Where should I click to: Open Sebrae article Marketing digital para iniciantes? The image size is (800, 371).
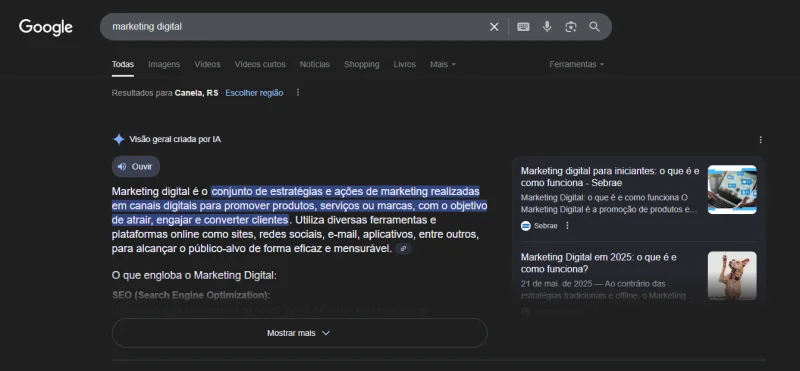coord(610,177)
